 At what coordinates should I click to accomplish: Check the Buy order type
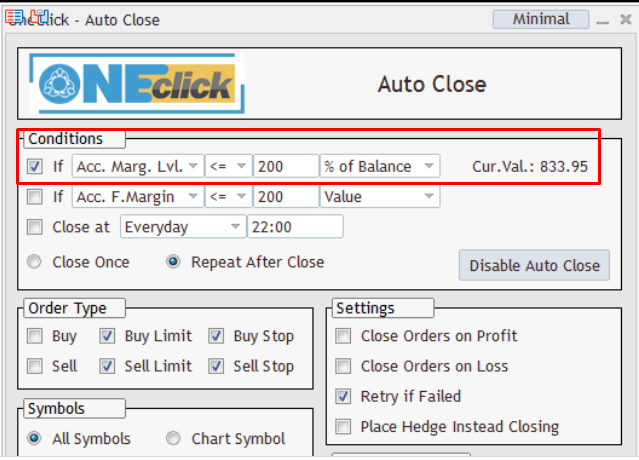pos(35,336)
